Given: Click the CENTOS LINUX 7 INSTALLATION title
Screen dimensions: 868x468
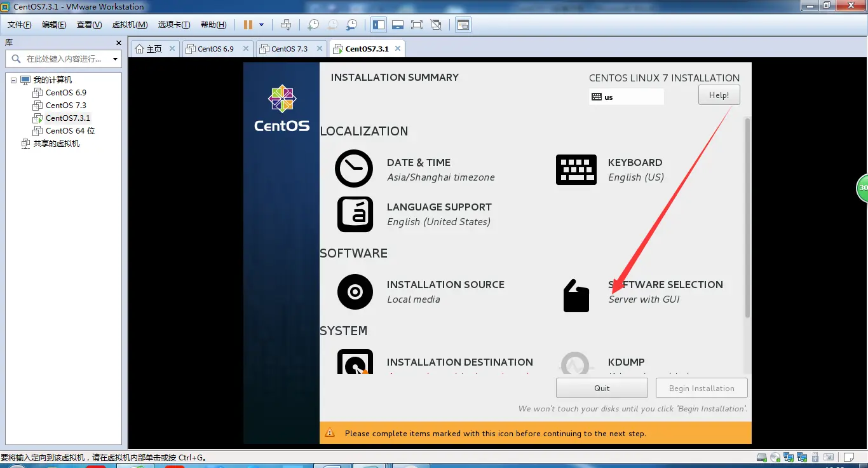Looking at the screenshot, I should click(664, 78).
